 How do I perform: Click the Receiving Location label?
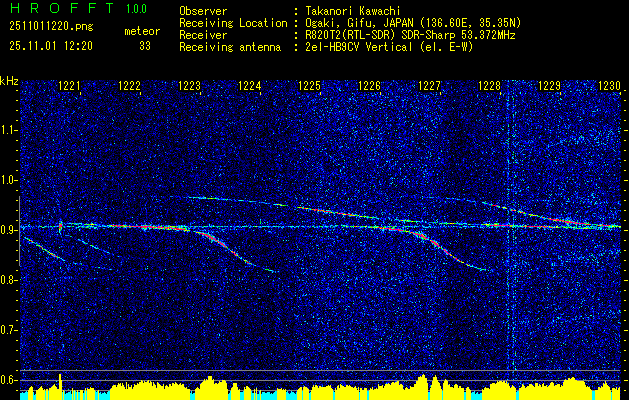pos(233,23)
